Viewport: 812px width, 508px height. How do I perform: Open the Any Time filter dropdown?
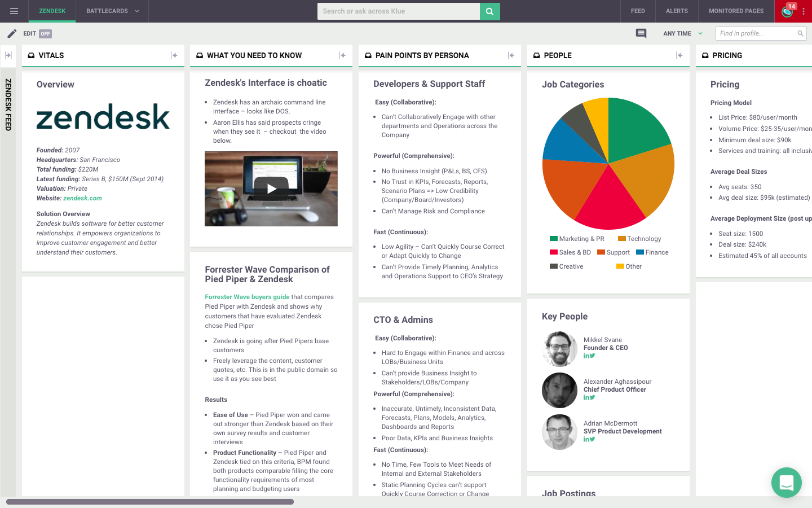click(x=683, y=33)
